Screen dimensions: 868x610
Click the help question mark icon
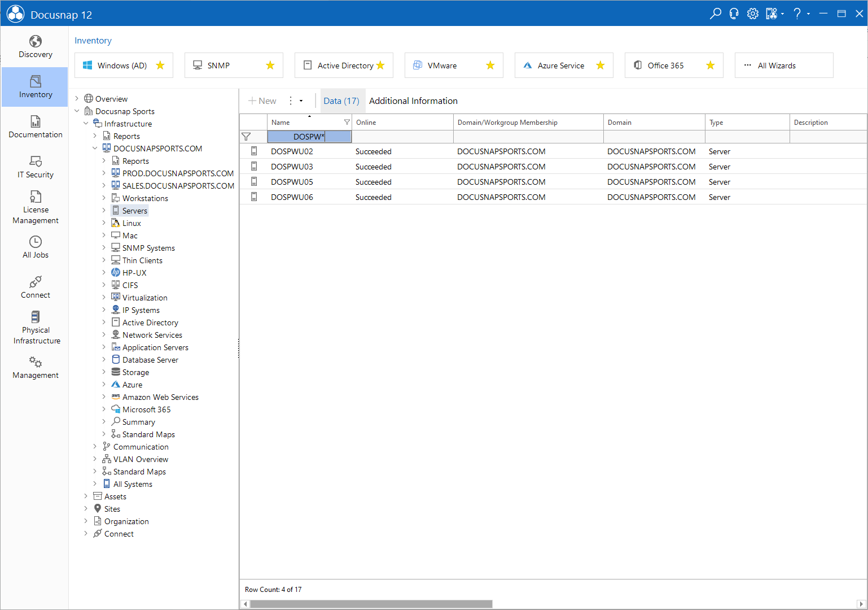coord(797,14)
